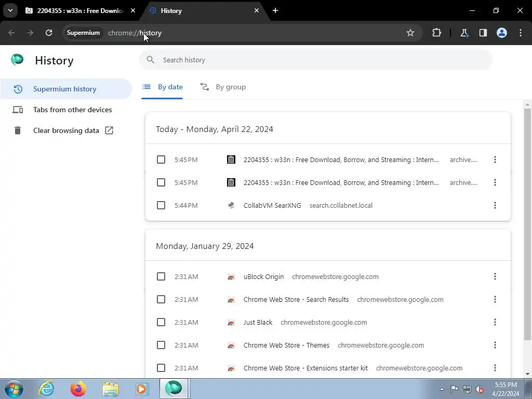Check the Extensions starter kit entry checkbox
This screenshot has height=399, width=532.
click(161, 368)
